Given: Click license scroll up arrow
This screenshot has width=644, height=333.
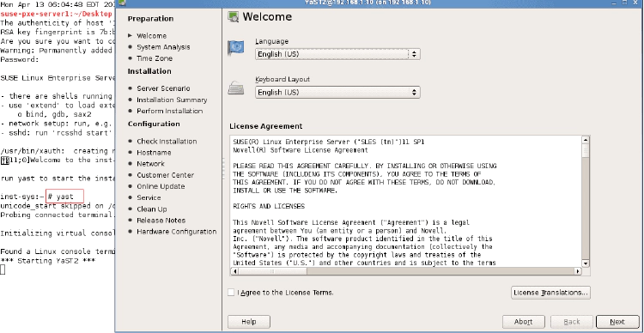Looking at the screenshot, I should click(x=586, y=140).
